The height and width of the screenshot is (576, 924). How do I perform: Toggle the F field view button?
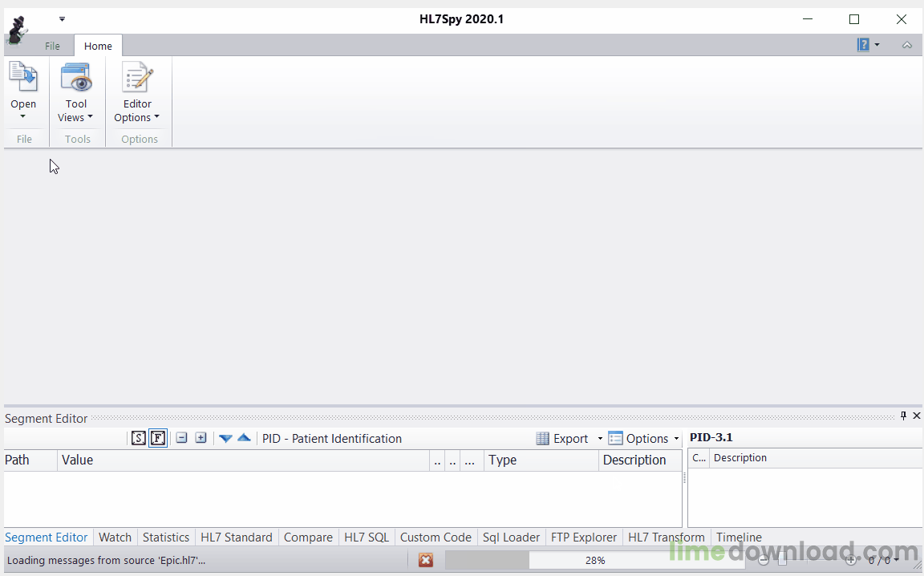pos(158,438)
